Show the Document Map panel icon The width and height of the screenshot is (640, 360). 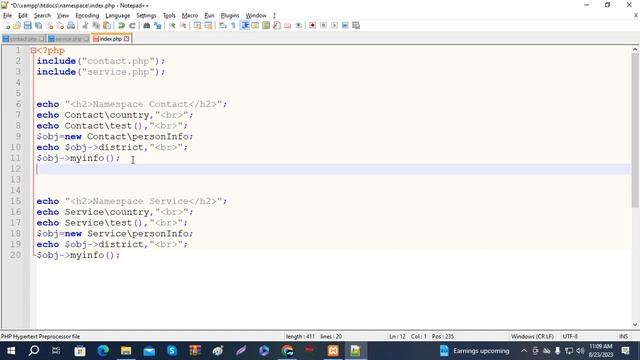pos(266,25)
